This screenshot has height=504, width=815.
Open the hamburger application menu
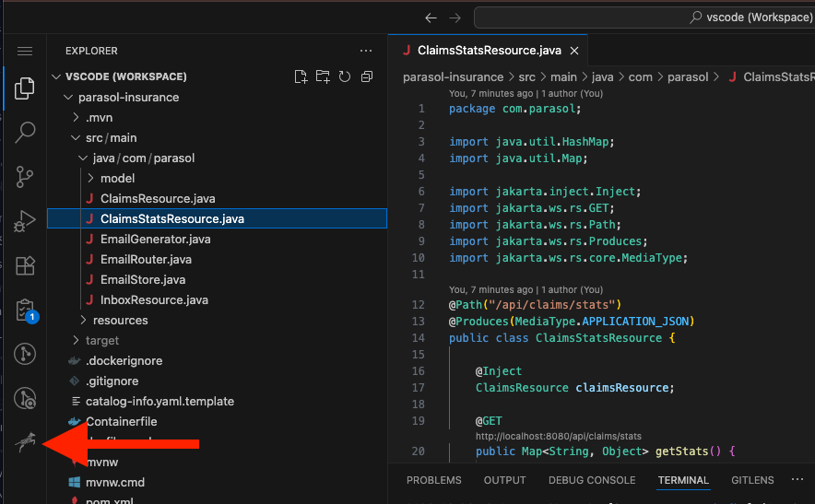coord(24,51)
